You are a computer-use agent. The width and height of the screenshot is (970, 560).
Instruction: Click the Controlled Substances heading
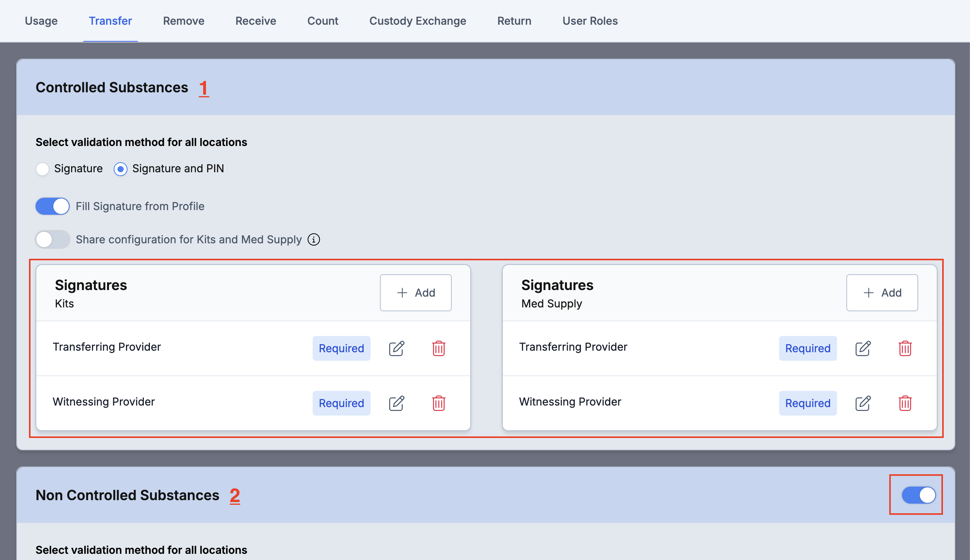pos(112,88)
